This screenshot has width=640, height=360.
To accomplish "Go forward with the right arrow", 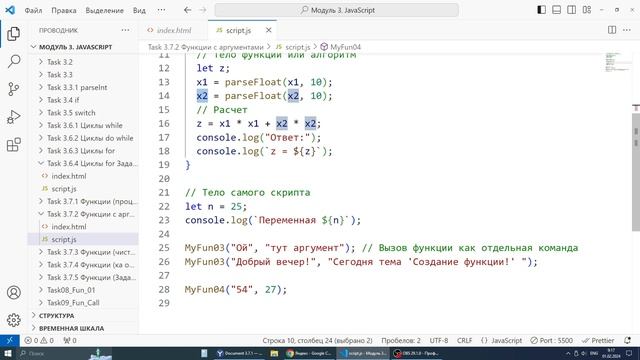I will tap(203, 10).
